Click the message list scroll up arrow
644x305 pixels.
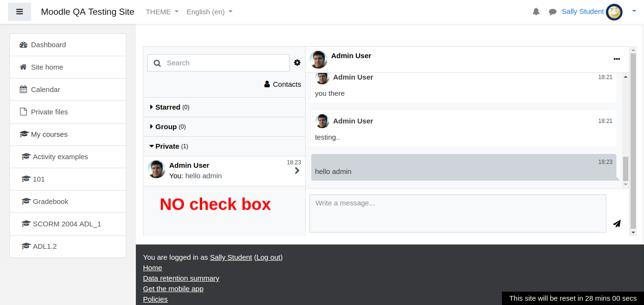point(625,77)
